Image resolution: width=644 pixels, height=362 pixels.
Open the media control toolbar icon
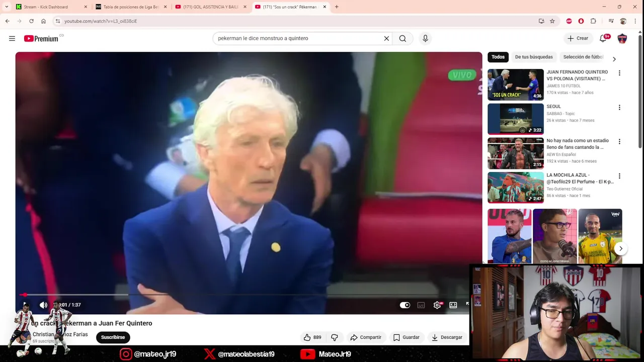611,21
